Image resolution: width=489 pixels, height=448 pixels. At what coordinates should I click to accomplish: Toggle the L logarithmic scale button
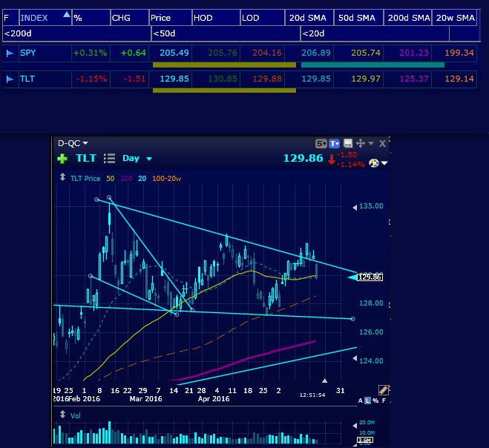click(x=368, y=401)
